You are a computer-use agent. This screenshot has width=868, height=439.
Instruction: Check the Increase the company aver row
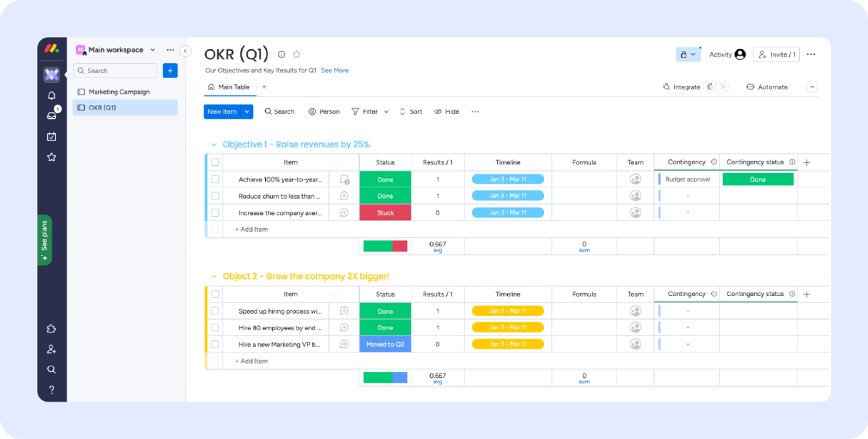[x=215, y=213]
